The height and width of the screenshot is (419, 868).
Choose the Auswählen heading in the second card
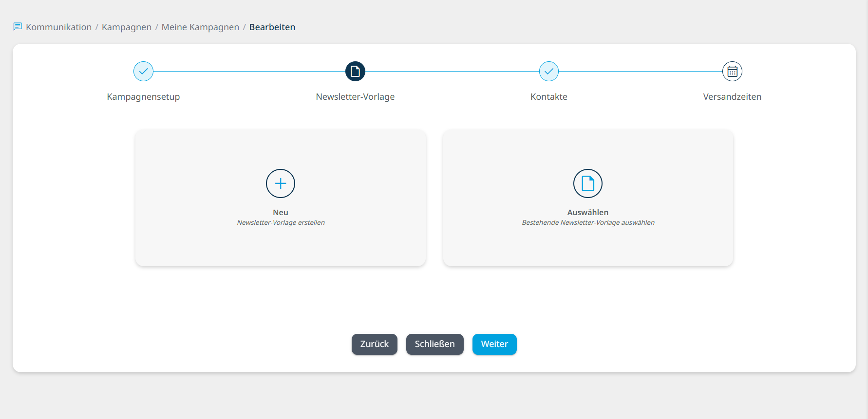[x=588, y=213]
